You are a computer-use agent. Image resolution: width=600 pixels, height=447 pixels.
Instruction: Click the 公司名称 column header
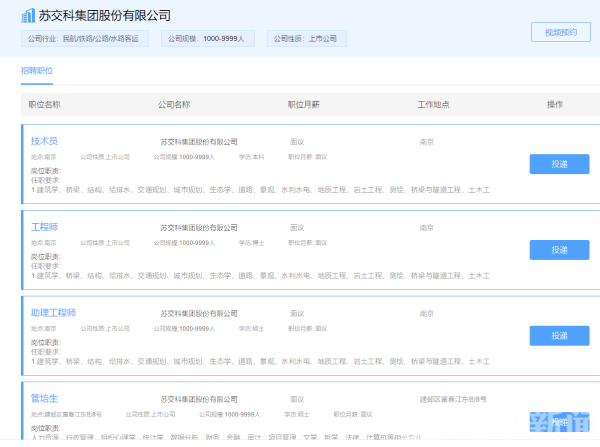pos(174,104)
